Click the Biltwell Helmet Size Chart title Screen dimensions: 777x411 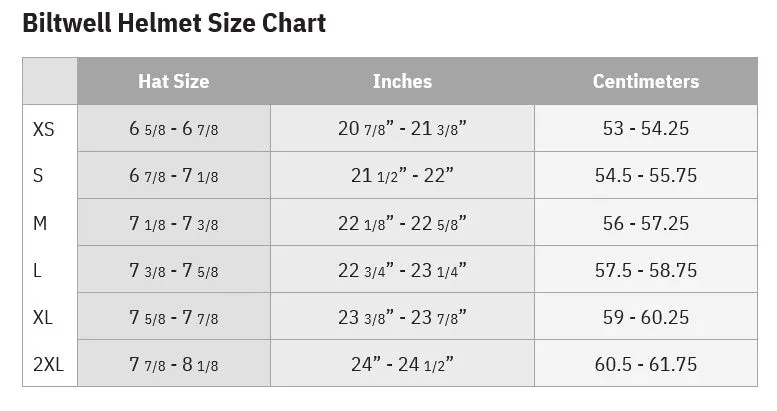point(174,23)
